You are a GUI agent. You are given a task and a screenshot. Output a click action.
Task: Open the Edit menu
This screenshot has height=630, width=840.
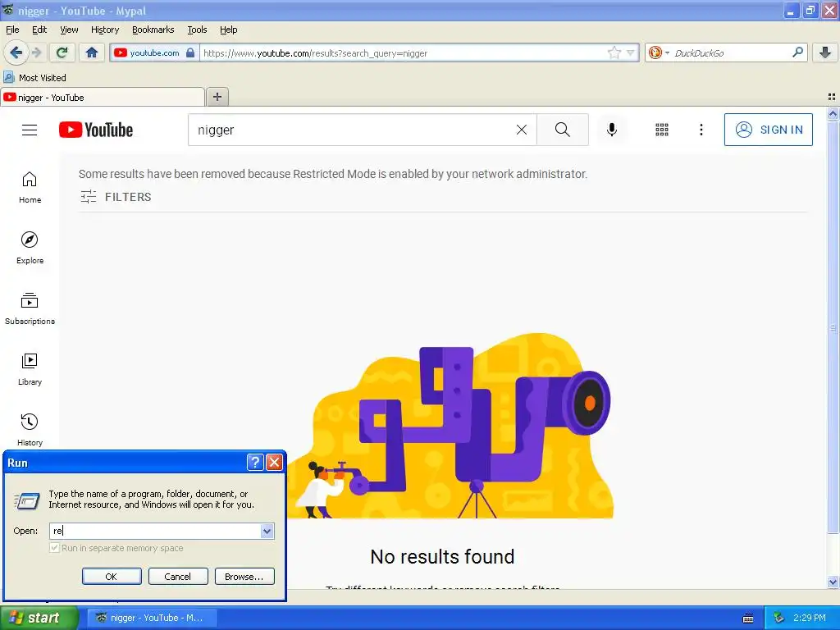(x=39, y=30)
